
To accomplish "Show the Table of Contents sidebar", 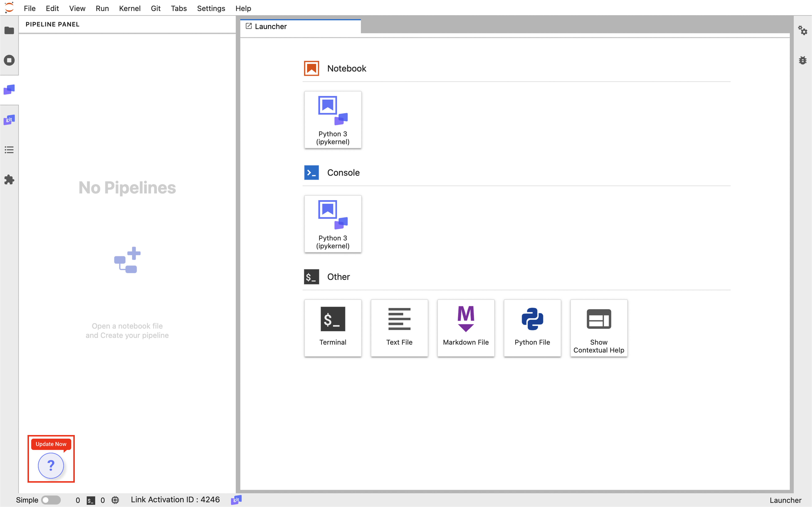I will tap(9, 150).
